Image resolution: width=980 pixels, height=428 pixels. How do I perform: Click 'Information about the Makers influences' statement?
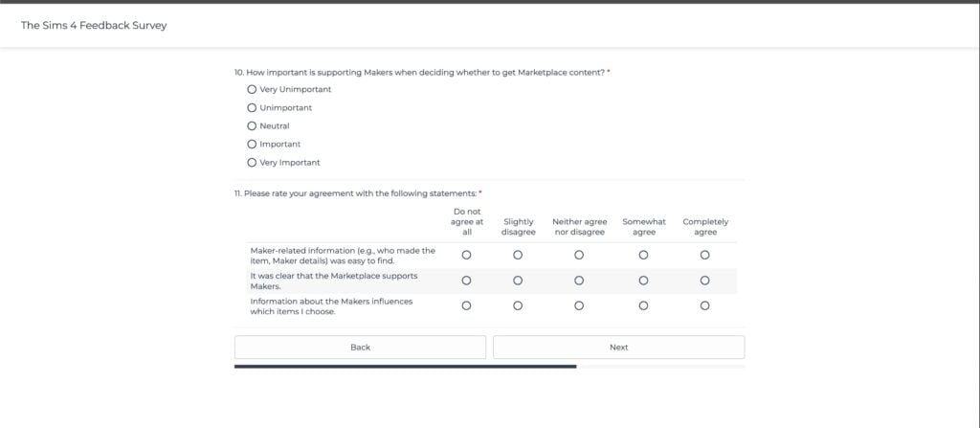point(331,306)
